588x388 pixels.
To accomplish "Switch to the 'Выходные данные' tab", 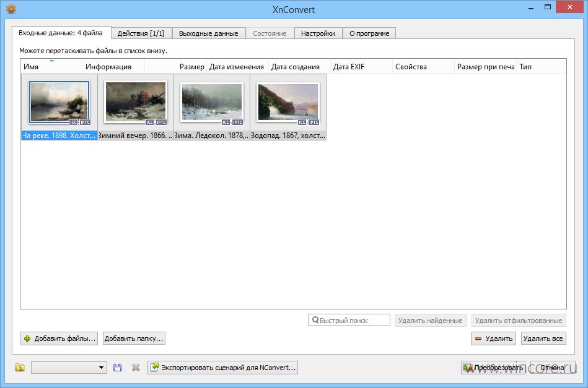I will (x=209, y=33).
